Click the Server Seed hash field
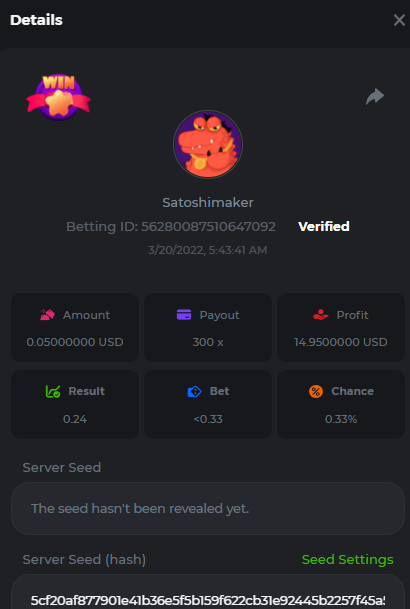Screen dimensions: 410x609 tap(208, 592)
